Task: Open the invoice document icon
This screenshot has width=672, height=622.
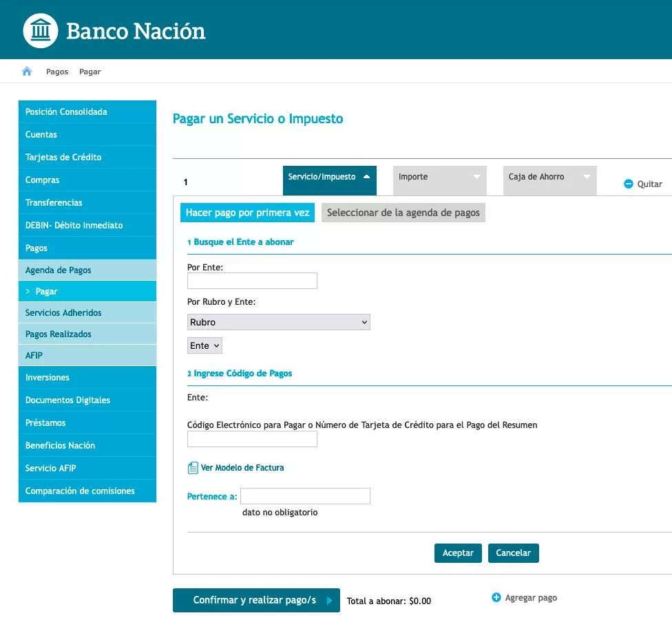Action: [x=193, y=468]
